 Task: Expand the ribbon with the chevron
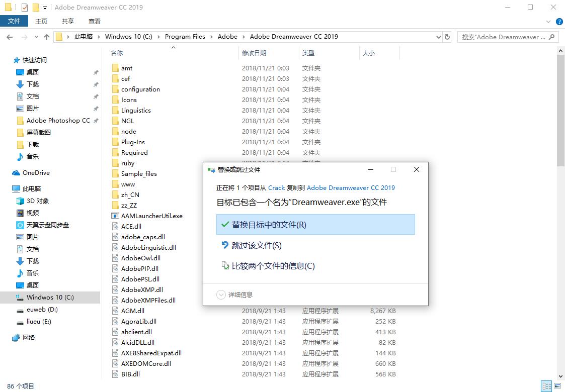(x=548, y=22)
